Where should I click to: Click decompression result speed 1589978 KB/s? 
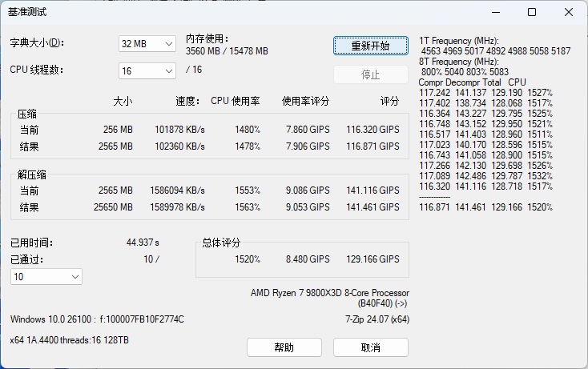click(177, 207)
